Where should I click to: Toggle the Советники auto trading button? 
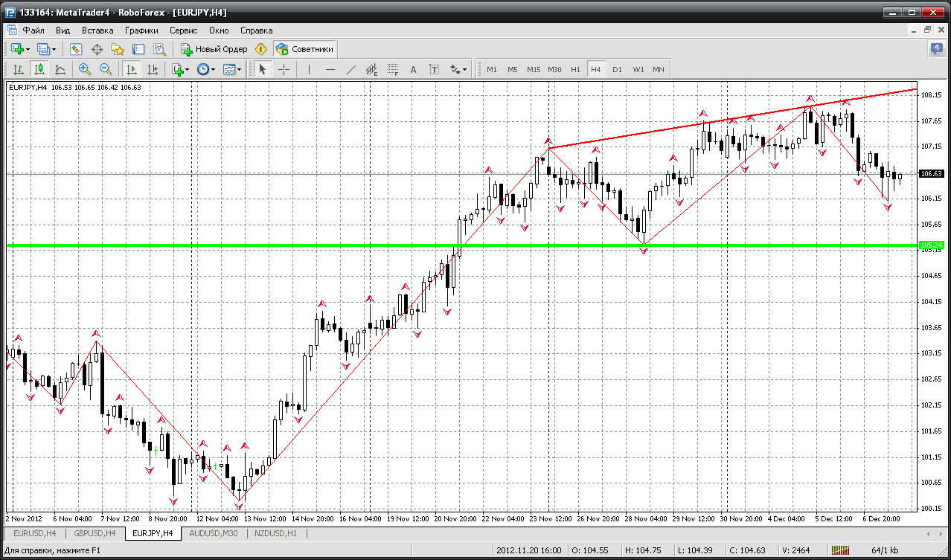[304, 49]
